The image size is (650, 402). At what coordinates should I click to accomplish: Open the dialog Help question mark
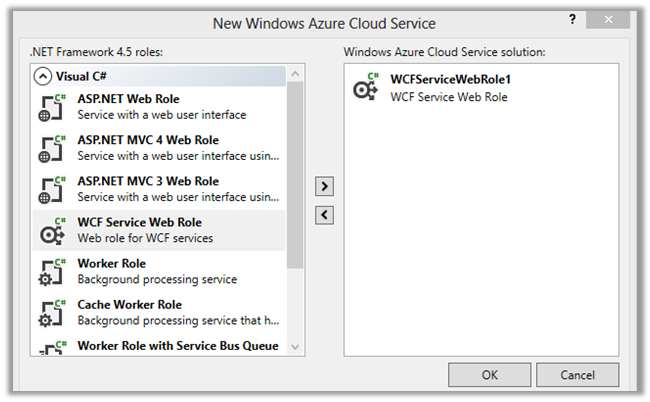[575, 21]
